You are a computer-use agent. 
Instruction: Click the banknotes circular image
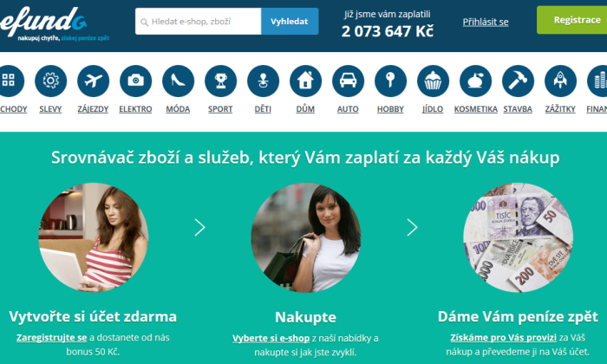tap(518, 237)
